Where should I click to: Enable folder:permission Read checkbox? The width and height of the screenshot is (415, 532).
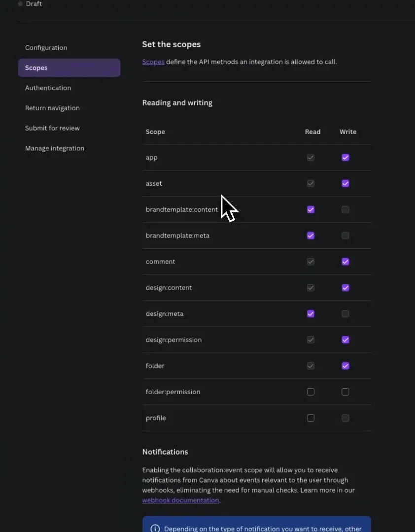pos(311,392)
